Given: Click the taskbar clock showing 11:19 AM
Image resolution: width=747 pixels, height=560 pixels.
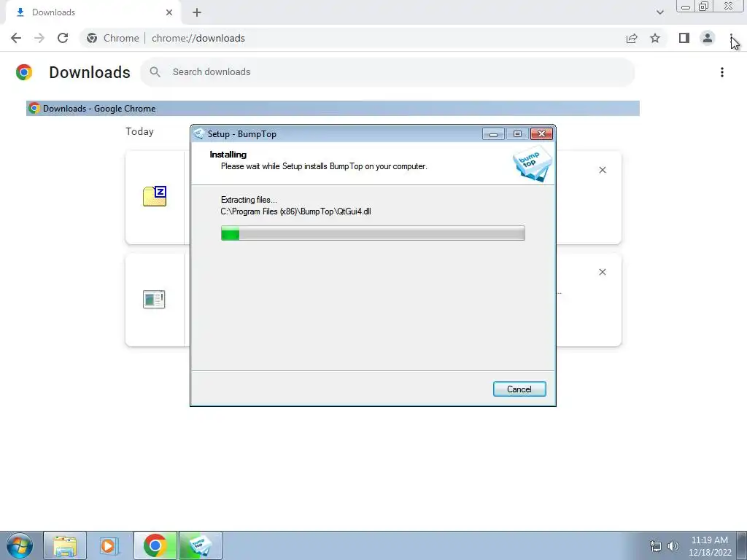Looking at the screenshot, I should click(710, 546).
